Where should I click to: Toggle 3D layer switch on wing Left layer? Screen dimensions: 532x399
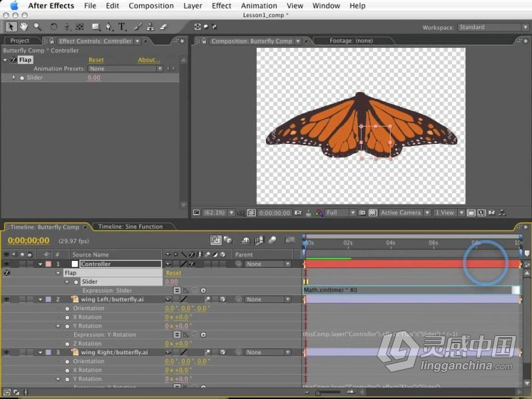tap(223, 299)
